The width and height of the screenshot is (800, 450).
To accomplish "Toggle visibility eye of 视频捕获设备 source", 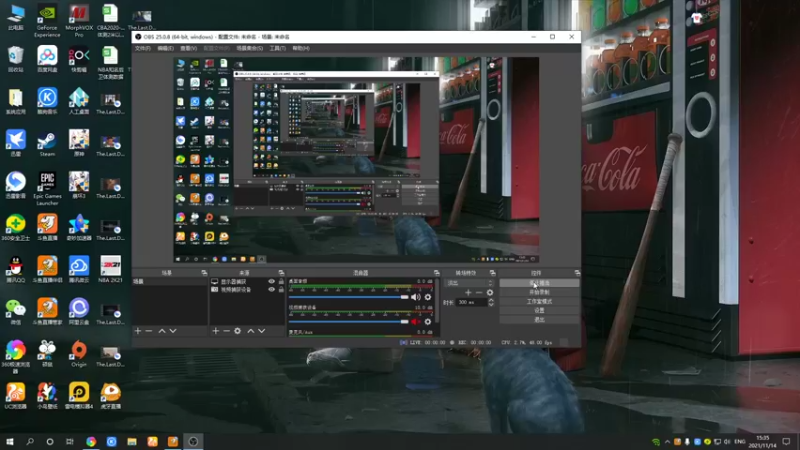I will pos(271,289).
